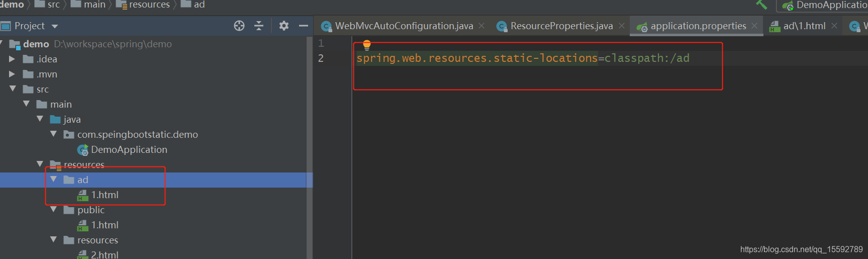This screenshot has height=259, width=868.
Task: Expand the .idea folder arrow
Action: [12, 59]
